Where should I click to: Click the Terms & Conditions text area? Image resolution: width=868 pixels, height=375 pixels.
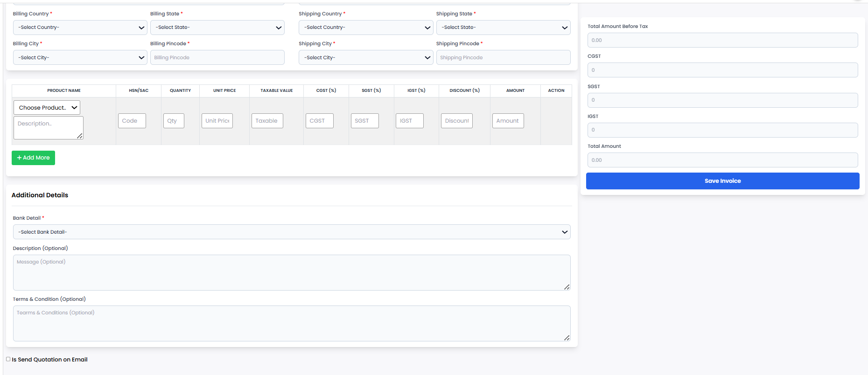(x=292, y=323)
